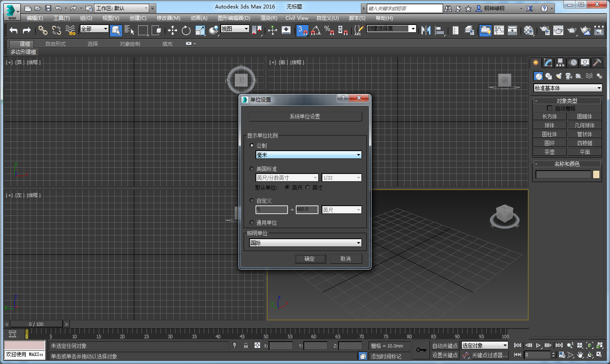Viewport: 610px width, 364px height.
Task: Click the time slider 0 / 100 handle
Action: coord(36,324)
